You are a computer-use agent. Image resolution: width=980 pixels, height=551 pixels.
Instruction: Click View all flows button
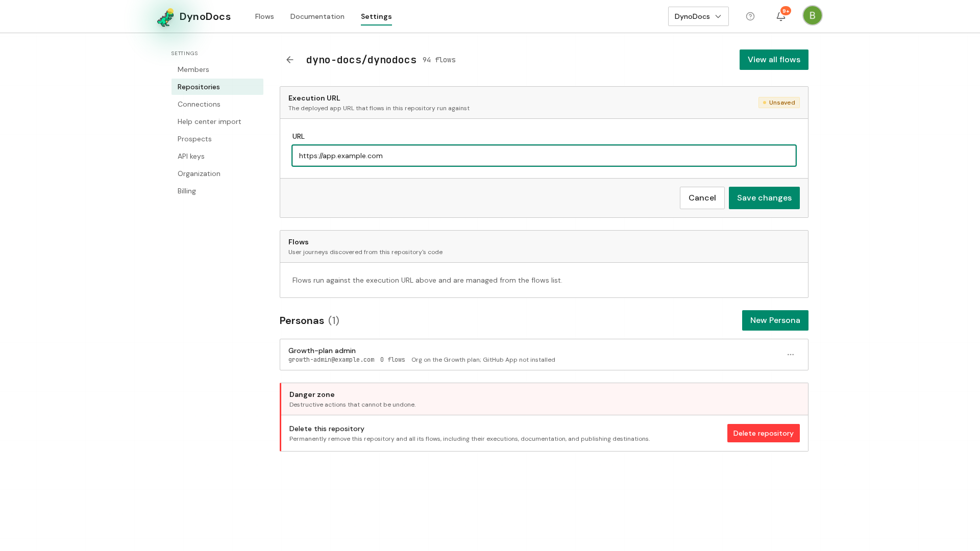(774, 60)
